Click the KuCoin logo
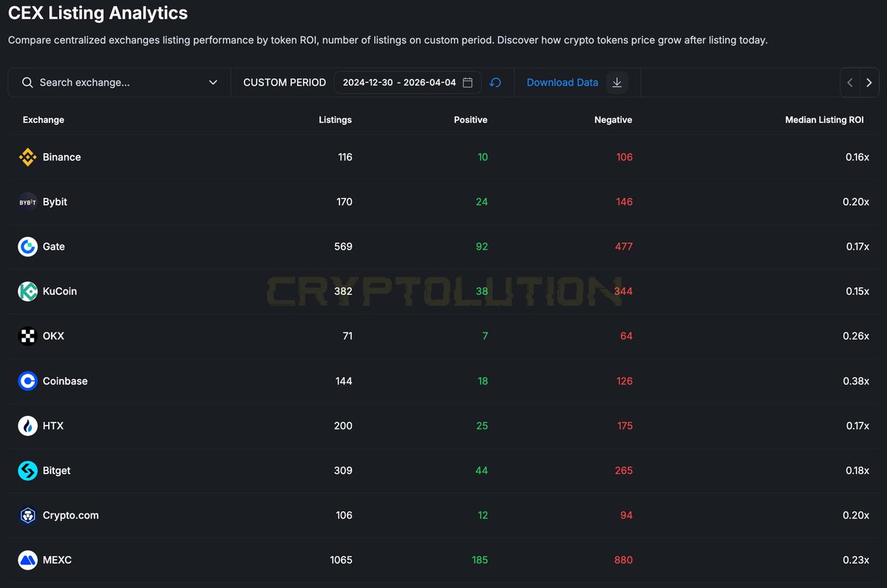The height and width of the screenshot is (588, 887). tap(27, 291)
